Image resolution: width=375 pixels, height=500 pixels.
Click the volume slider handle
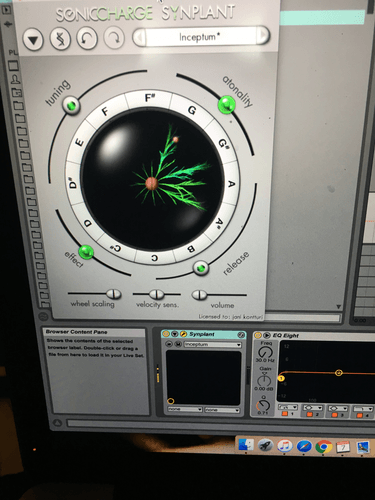coord(199,295)
